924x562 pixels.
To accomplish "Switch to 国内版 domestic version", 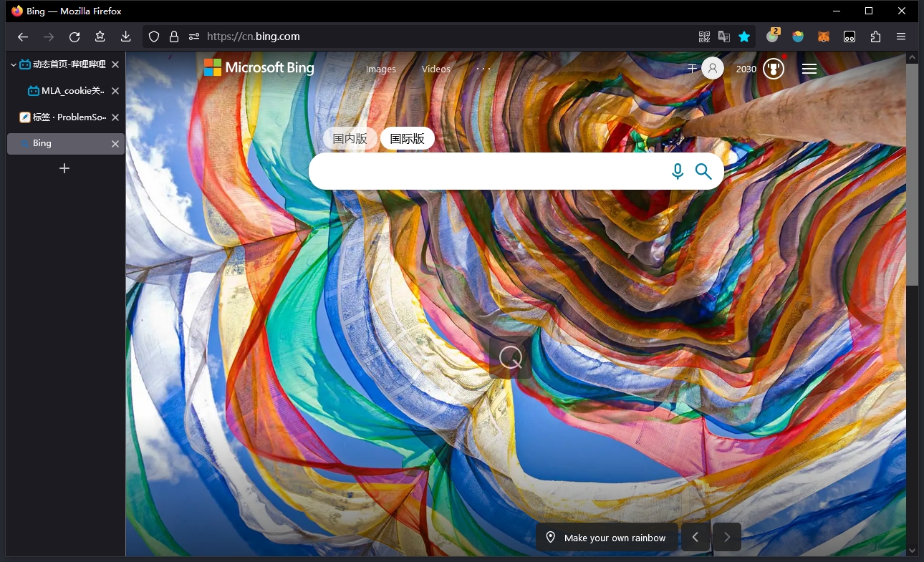I will point(350,139).
